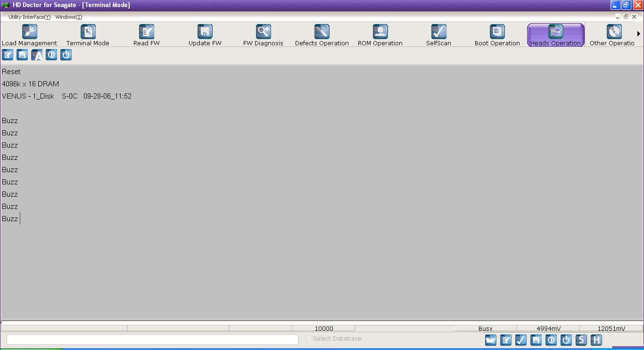The height and width of the screenshot is (350, 644).
Task: Click the circled-I icon in the upper small toolbar
Action: 51,55
